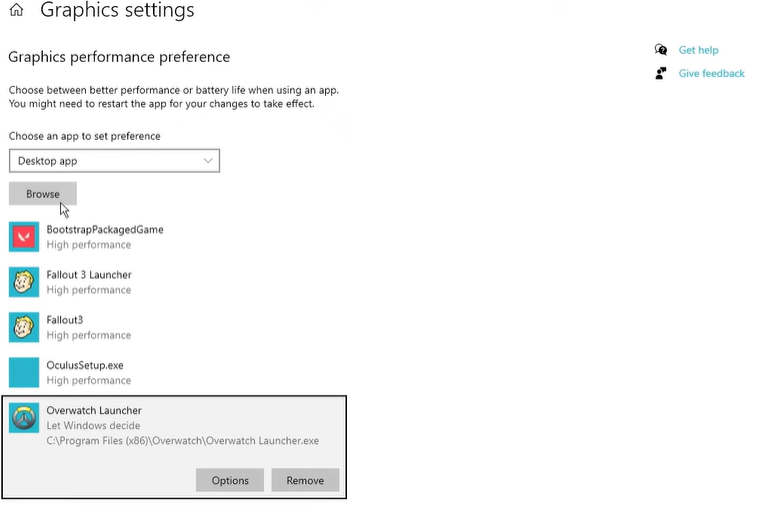This screenshot has height=516, width=757.
Task: Click the Valorant icon for BootstrapPackagedGame
Action: coord(24,237)
